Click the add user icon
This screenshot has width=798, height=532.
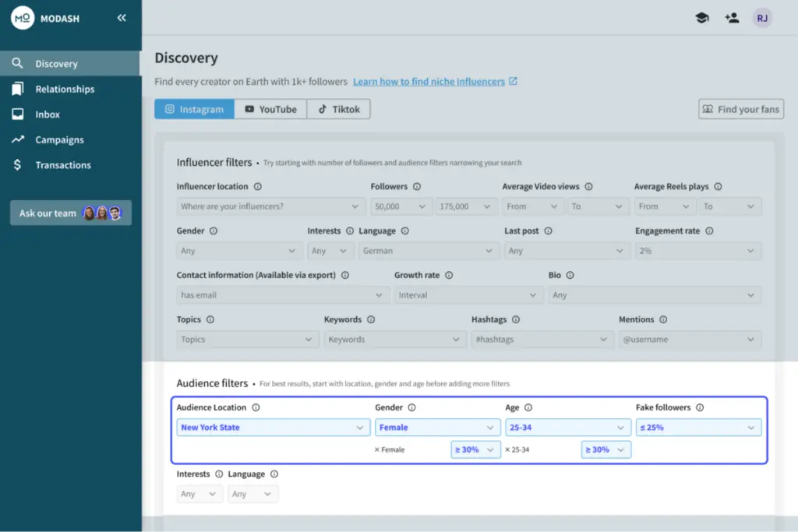click(731, 18)
